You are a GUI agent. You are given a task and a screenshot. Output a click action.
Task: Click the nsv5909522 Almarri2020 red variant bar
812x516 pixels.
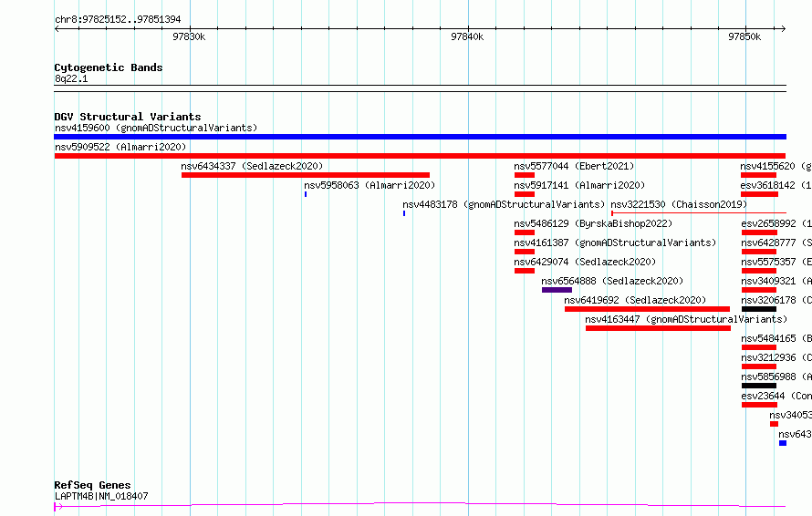[x=420, y=156]
